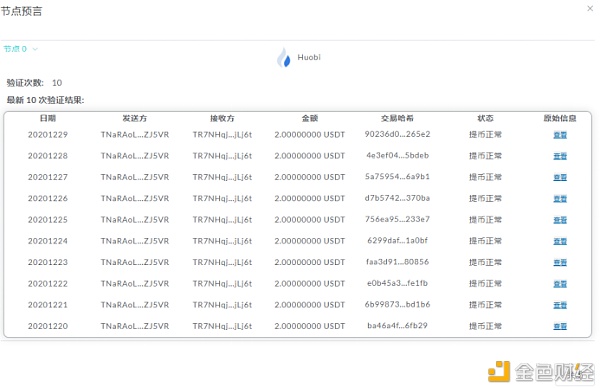This screenshot has height=388, width=600.
Task: View raw info for 20201229 row
Action: (x=560, y=135)
